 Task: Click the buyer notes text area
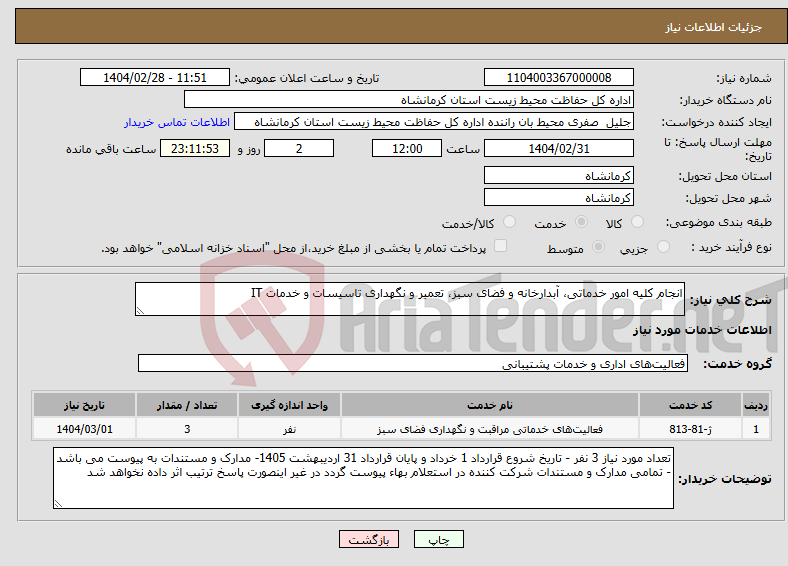tap(363, 478)
